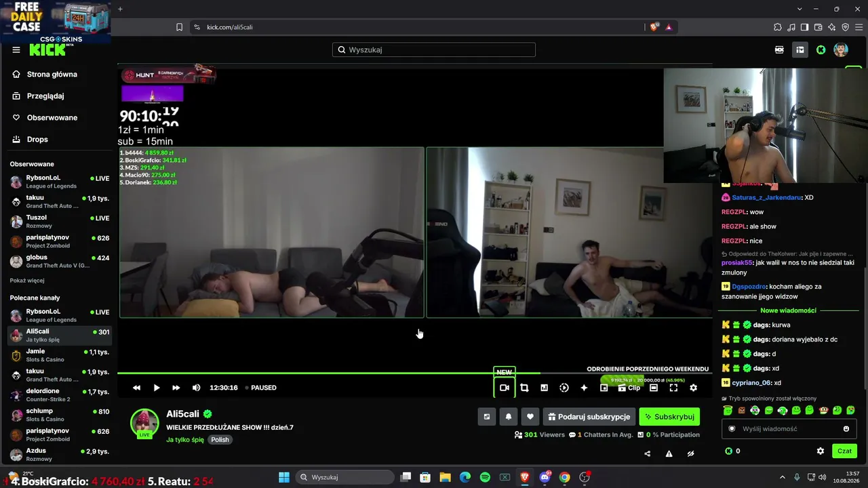Open chat settings gear
The width and height of the screenshot is (868, 488).
coord(821,451)
